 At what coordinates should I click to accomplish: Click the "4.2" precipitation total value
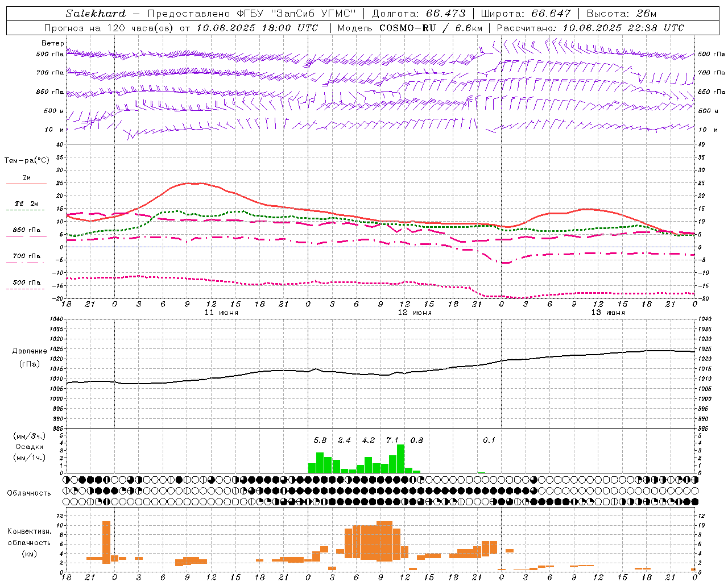pos(369,440)
